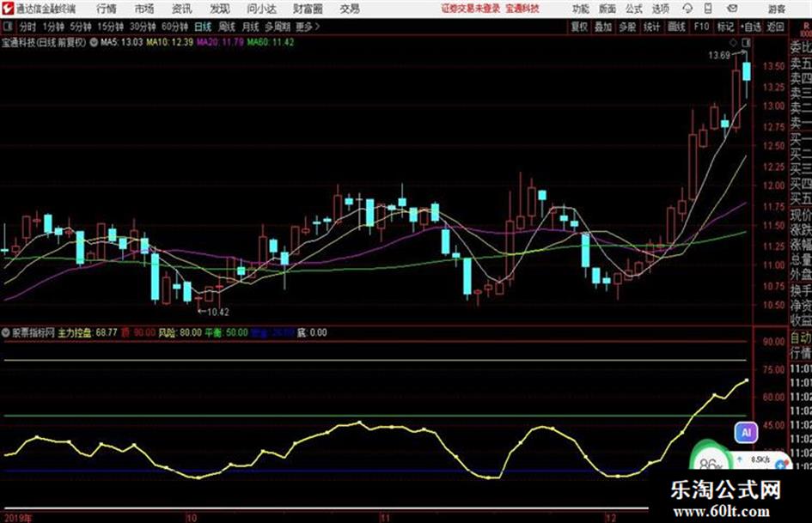Open the 财富圈 menu

coord(308,9)
